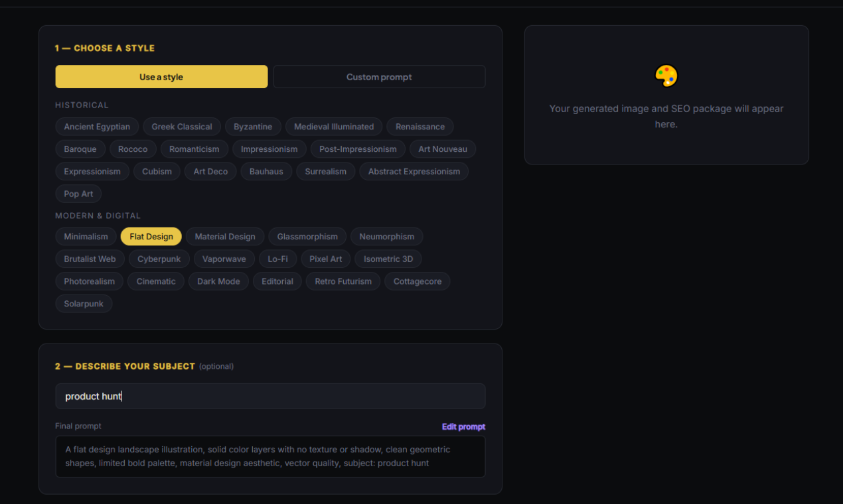Deselect the Flat Design style chip
Screen dimensions: 843x504
tap(151, 236)
